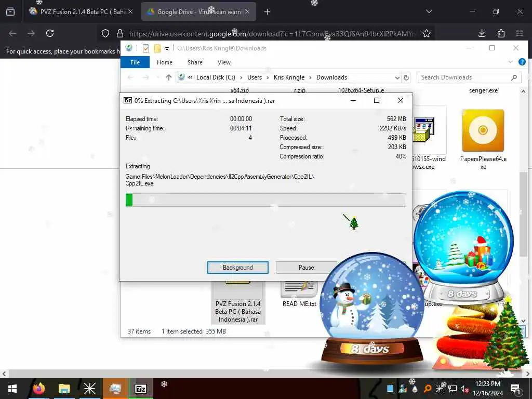Click network icon in system tray
532x399 pixels.
click(453, 389)
